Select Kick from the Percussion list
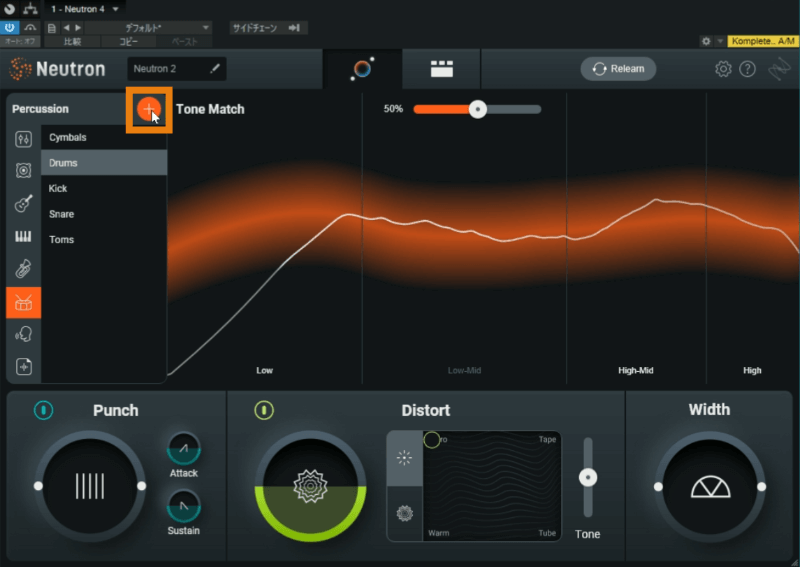Screen dimensions: 800x567 click(104, 188)
